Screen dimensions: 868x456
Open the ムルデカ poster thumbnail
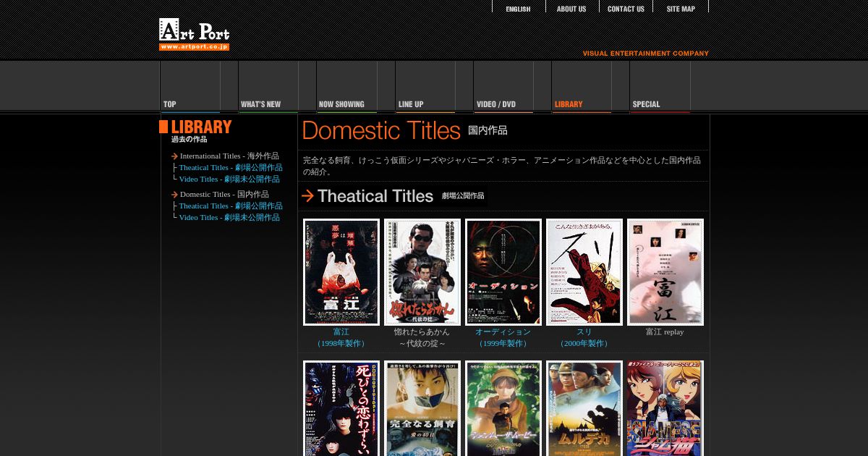pyautogui.click(x=584, y=408)
